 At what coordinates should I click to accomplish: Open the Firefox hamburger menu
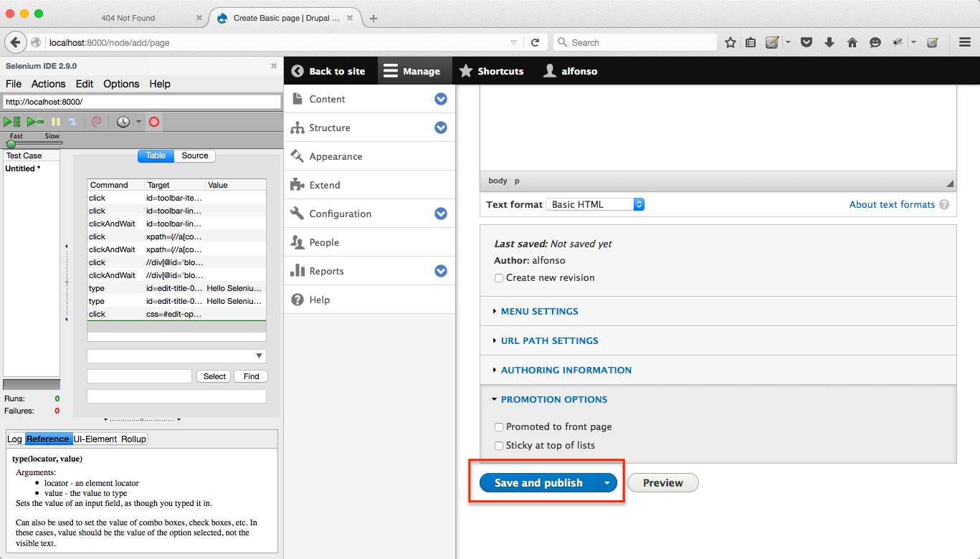(965, 42)
